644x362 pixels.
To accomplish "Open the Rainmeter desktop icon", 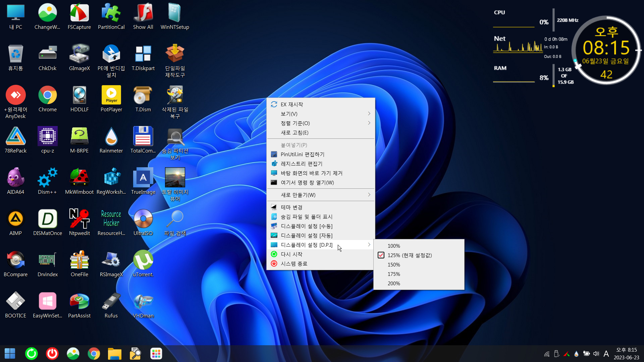I will click(x=111, y=140).
